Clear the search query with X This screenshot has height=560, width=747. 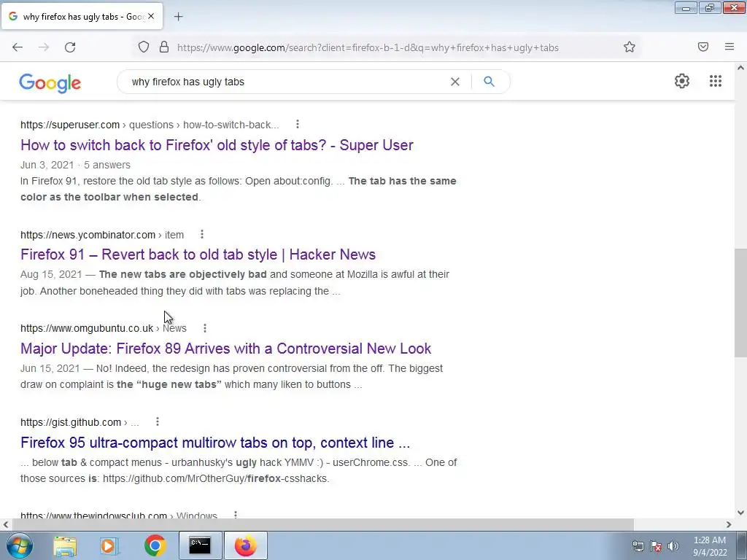[x=455, y=82]
